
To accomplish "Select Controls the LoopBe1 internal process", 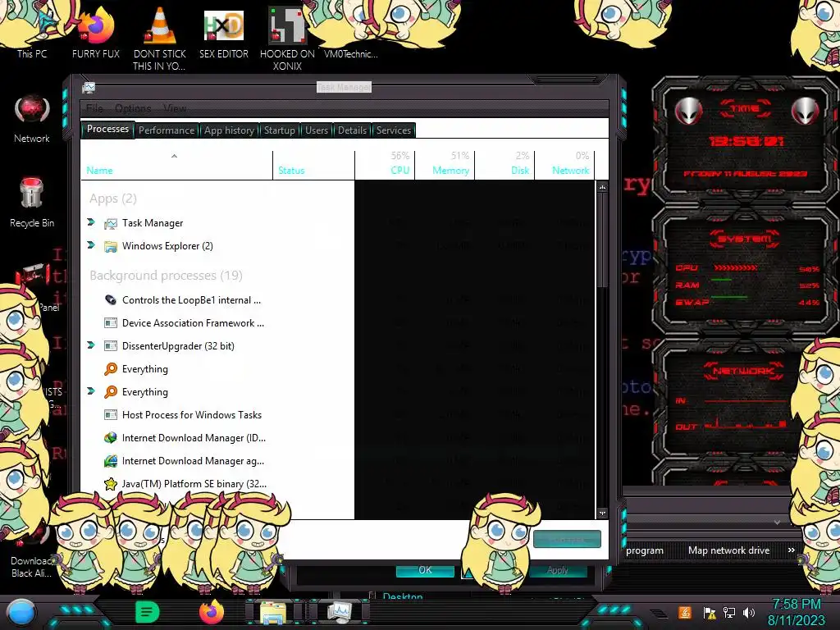I will 337,300.
